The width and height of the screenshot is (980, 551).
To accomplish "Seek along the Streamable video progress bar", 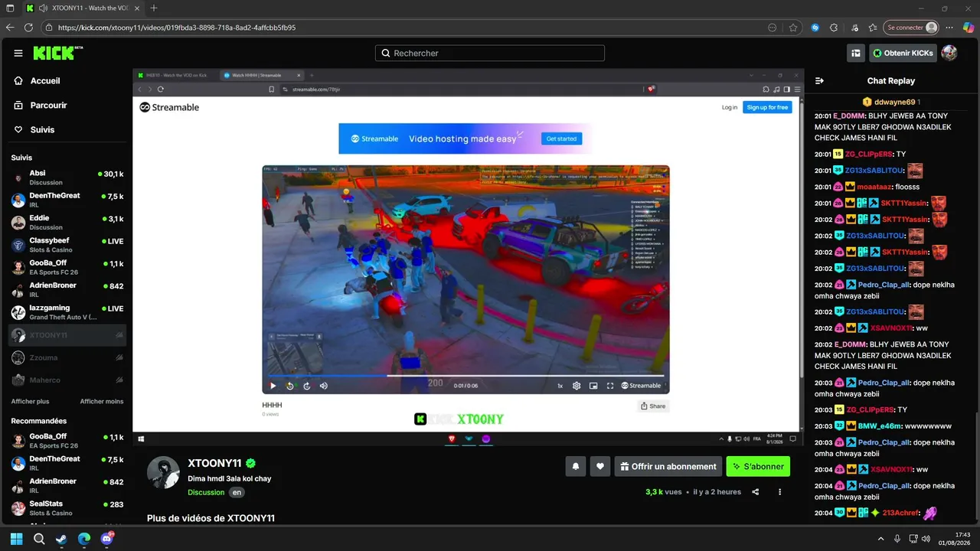I will pos(465,376).
